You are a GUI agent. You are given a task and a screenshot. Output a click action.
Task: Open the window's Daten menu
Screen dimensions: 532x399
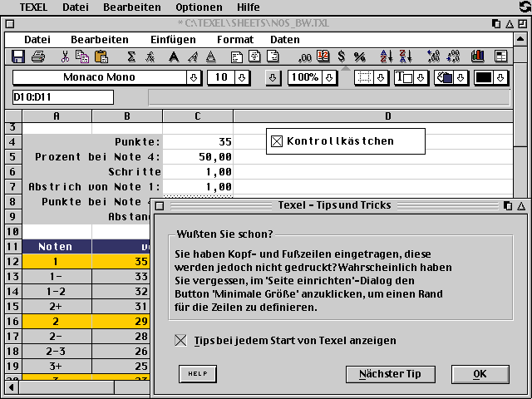click(x=284, y=40)
